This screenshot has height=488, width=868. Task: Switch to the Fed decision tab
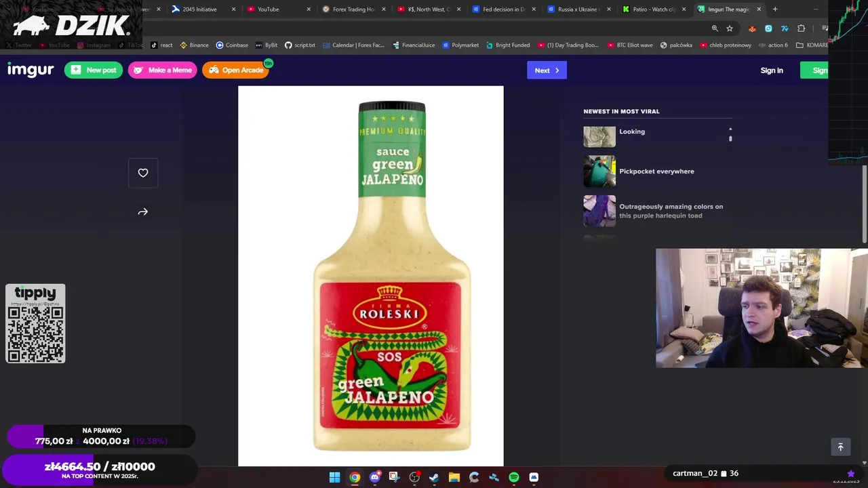click(x=503, y=9)
